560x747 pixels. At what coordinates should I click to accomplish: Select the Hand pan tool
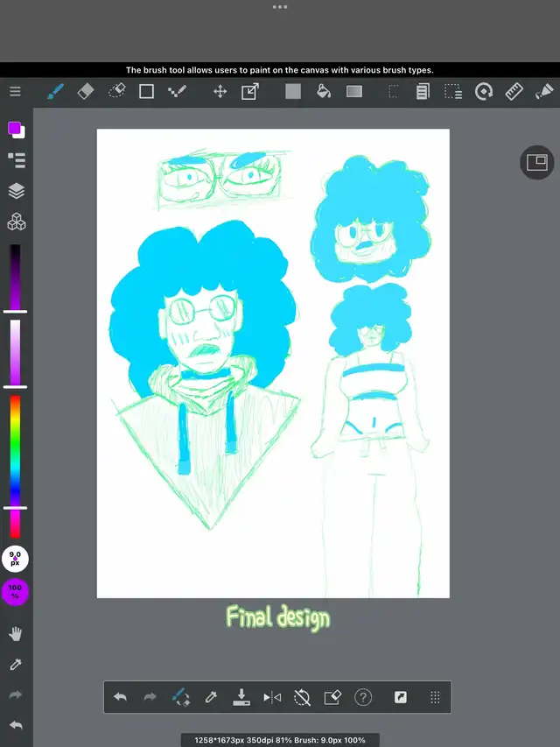[16, 634]
